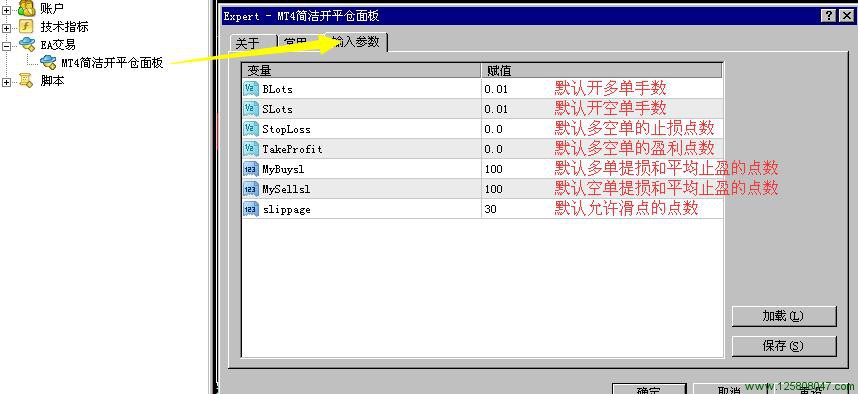858x394 pixels.
Task: Select the EA交易 tree item label
Action: (58, 44)
